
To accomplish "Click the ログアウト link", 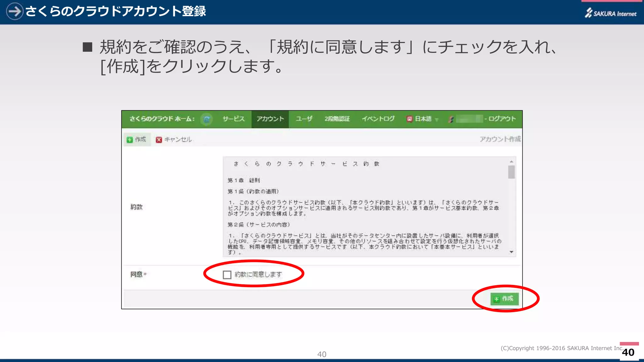I will click(x=502, y=119).
